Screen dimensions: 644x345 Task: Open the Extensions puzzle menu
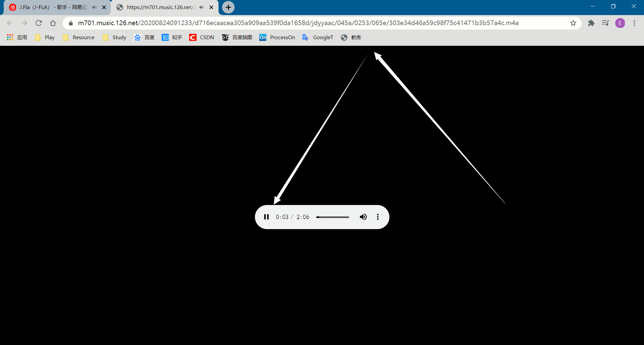[591, 23]
